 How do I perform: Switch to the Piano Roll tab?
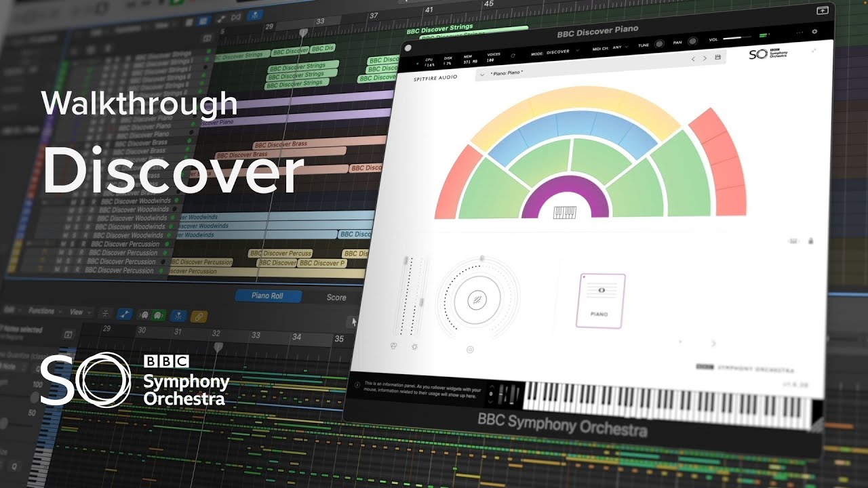267,296
